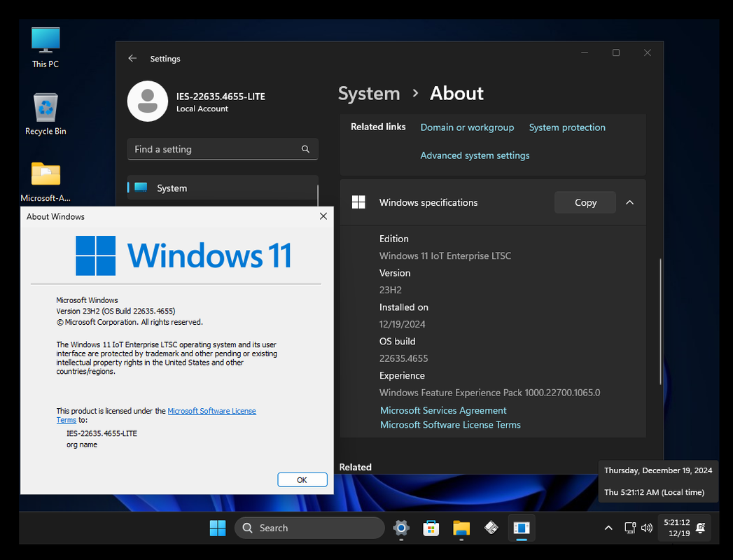
Task: Close the About Windows dialog
Action: pos(323,216)
